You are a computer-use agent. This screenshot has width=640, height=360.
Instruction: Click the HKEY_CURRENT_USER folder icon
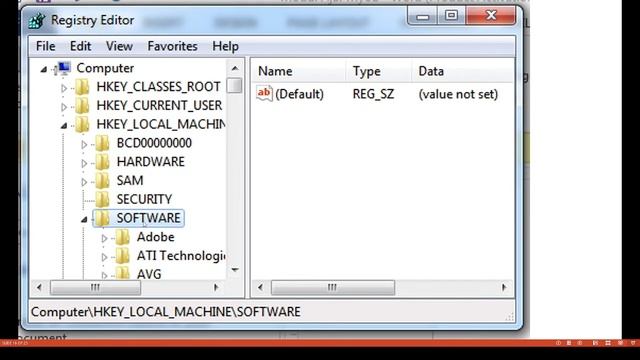click(x=82, y=106)
